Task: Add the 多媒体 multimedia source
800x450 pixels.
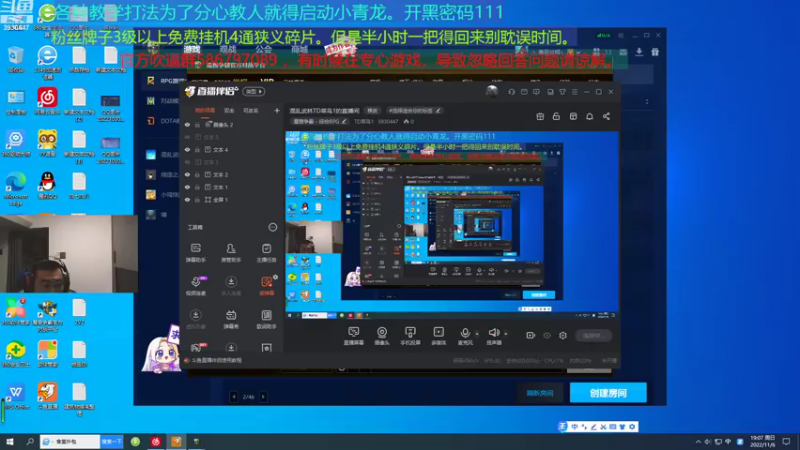Action: tap(438, 336)
